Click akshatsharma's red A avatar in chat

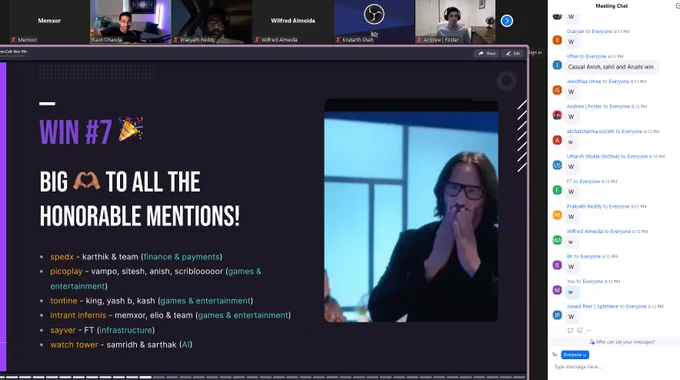point(557,140)
